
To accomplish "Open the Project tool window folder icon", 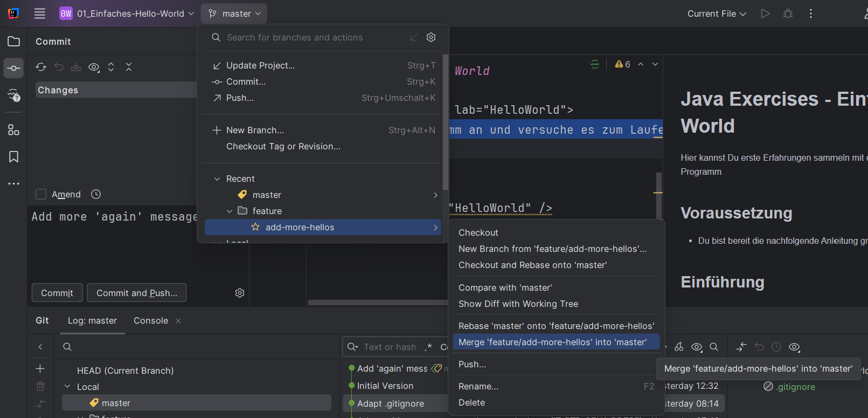I will point(14,42).
